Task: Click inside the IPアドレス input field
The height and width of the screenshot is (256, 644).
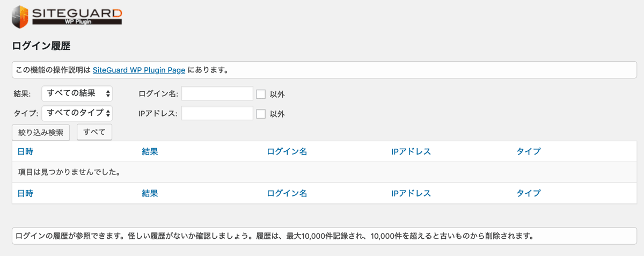Action: (217, 113)
